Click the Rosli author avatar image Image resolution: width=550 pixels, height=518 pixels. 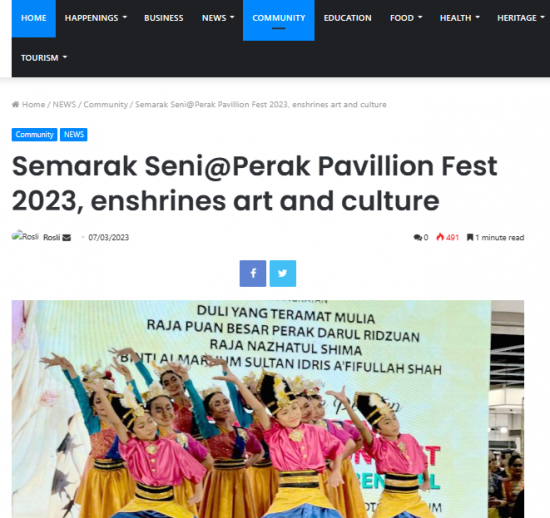pos(25,236)
